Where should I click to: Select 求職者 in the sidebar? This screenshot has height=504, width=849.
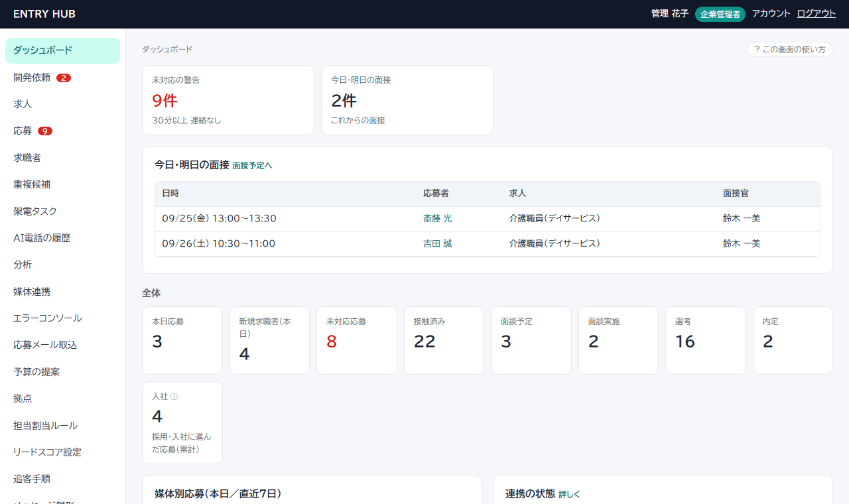pos(62,158)
